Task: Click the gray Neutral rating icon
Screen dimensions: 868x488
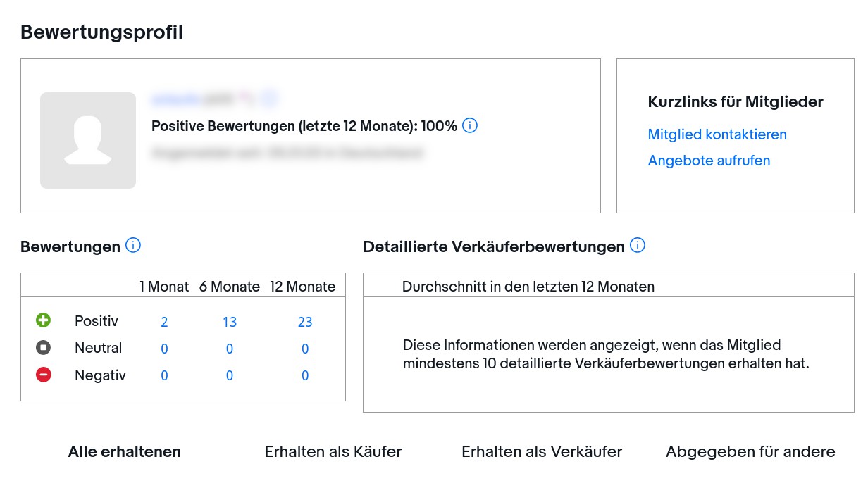Action: [x=44, y=348]
